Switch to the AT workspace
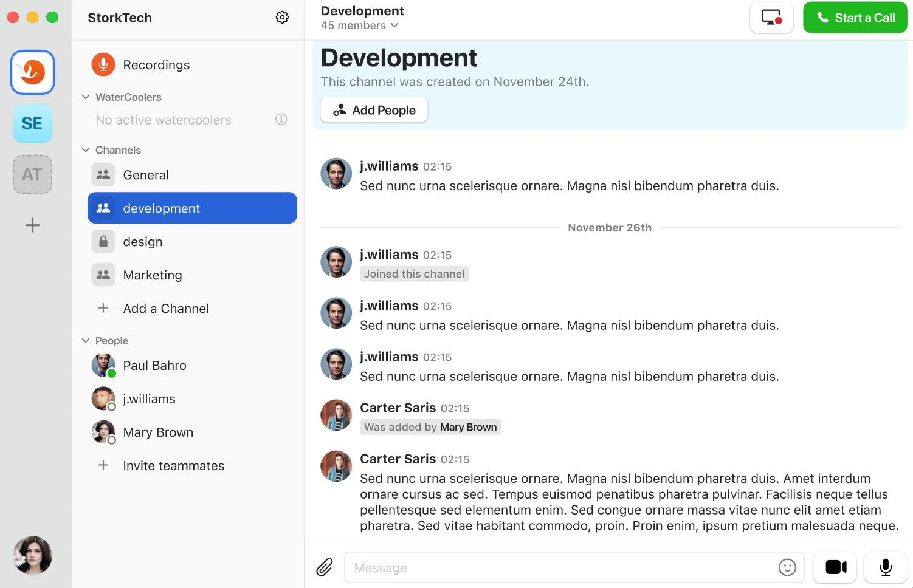Viewport: 913px width, 588px height. click(32, 174)
